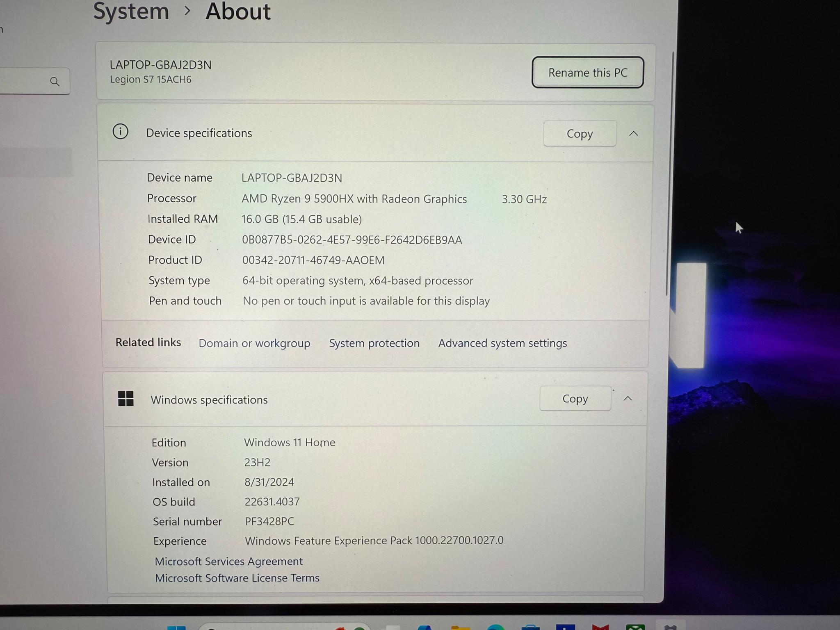Collapse the Windows specifications section chevron

click(628, 398)
